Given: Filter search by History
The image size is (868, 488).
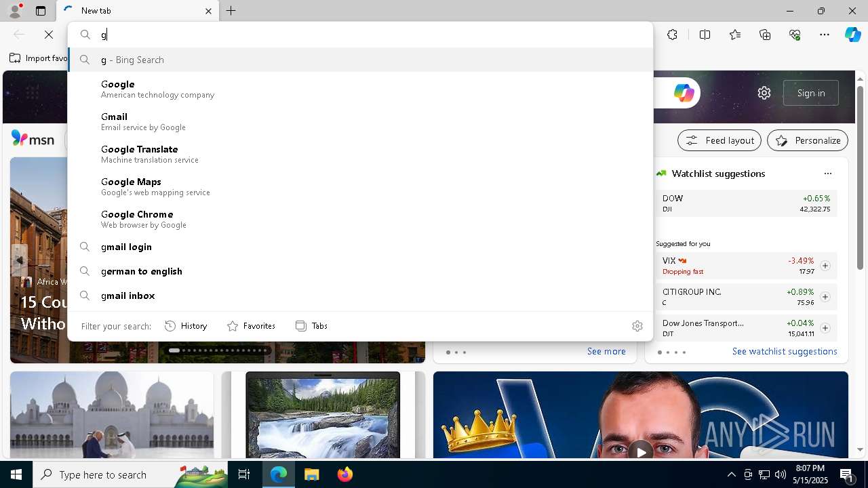Looking at the screenshot, I should click(186, 326).
